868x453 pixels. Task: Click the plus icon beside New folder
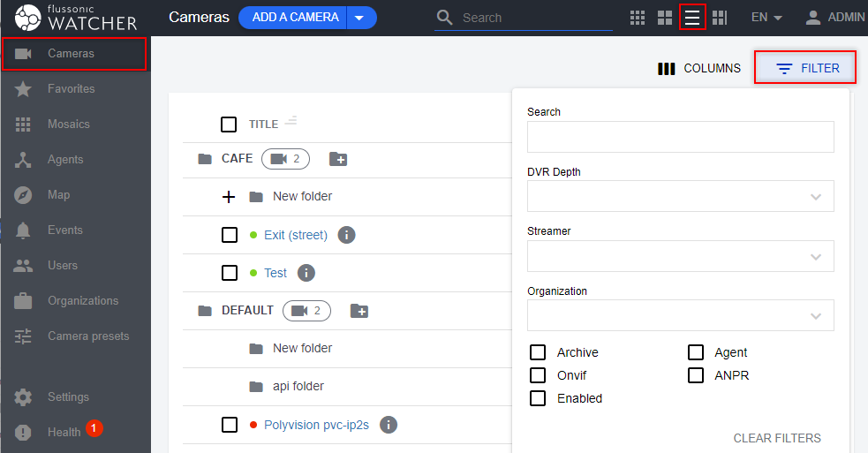[x=229, y=196]
